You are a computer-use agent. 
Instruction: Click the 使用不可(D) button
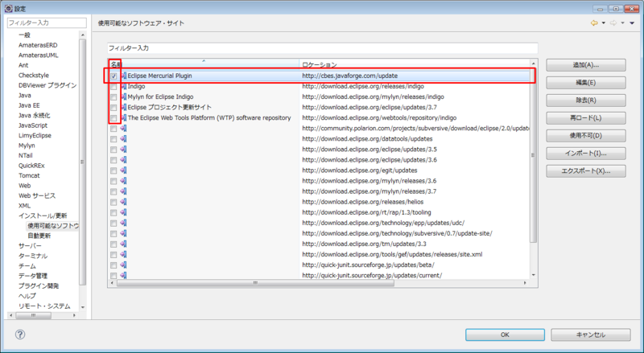(586, 135)
